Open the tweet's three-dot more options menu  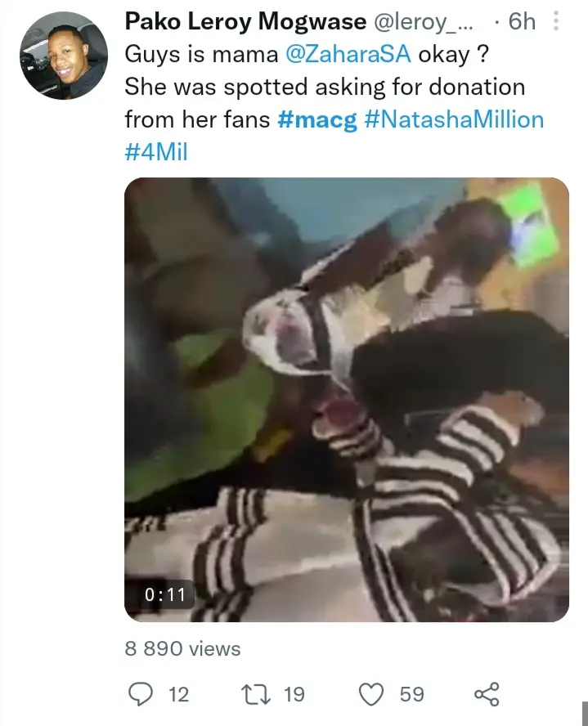coord(555,21)
